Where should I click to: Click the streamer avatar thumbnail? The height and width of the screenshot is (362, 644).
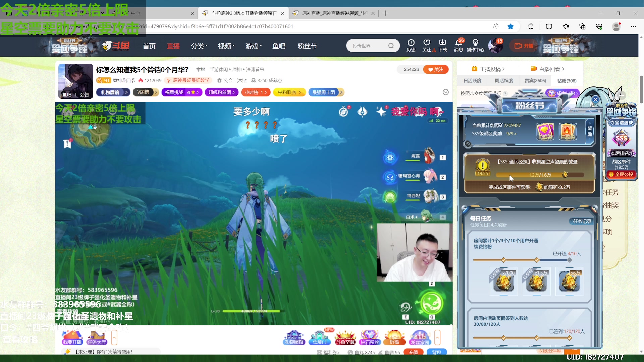point(75,81)
